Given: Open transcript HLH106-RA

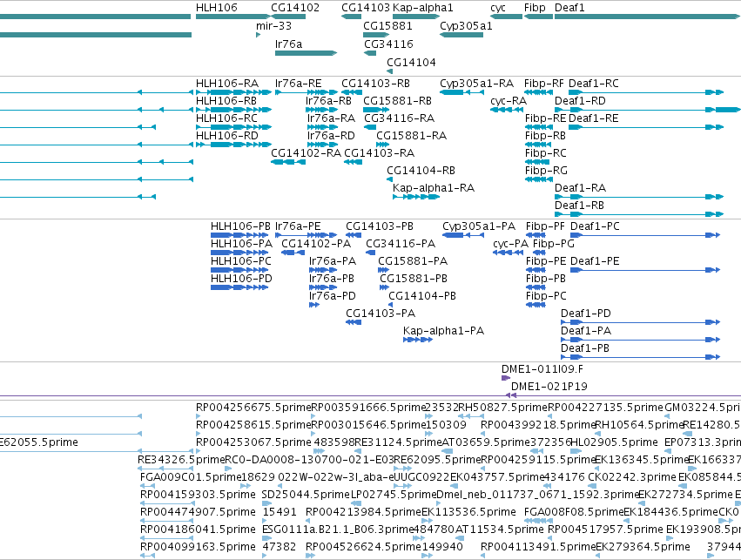Looking at the screenshot, I should [227, 84].
